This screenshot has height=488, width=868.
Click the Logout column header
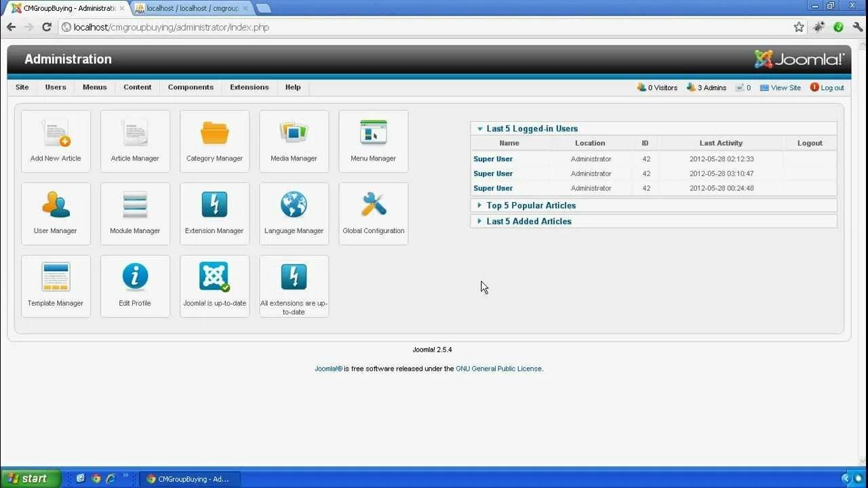tap(810, 143)
